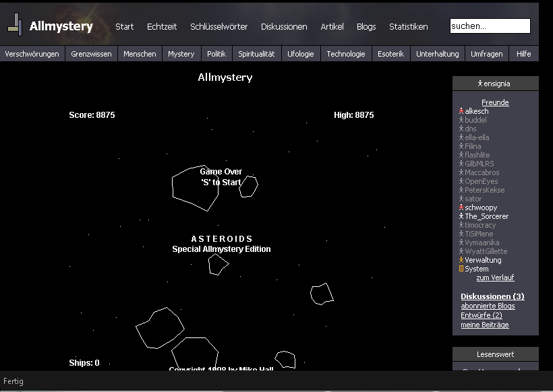Open the Freunde link
The image size is (553, 392).
pyautogui.click(x=495, y=102)
